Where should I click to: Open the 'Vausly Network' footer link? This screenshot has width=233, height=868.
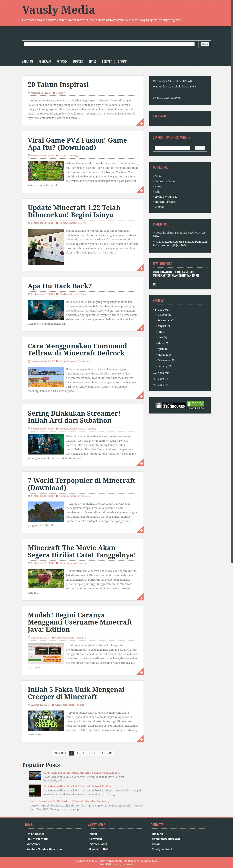coord(162,849)
